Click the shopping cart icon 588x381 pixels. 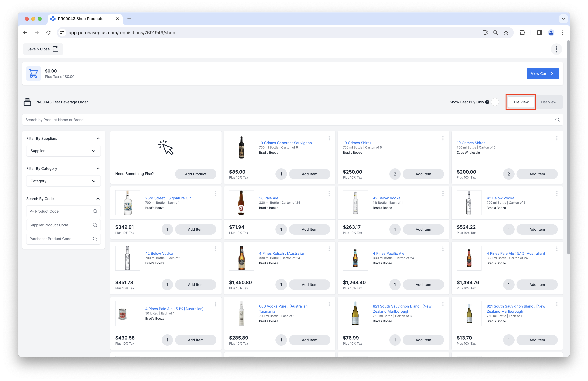(34, 73)
